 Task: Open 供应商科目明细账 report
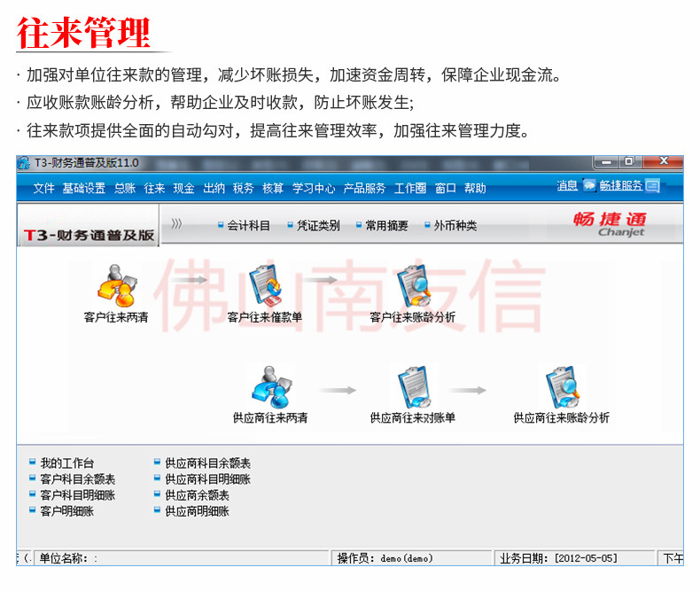[203, 479]
